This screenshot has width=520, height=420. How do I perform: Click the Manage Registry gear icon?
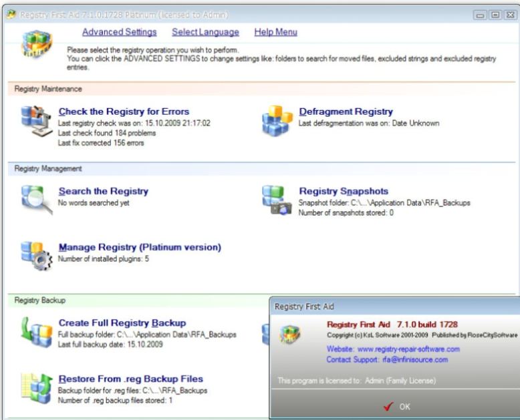click(37, 256)
